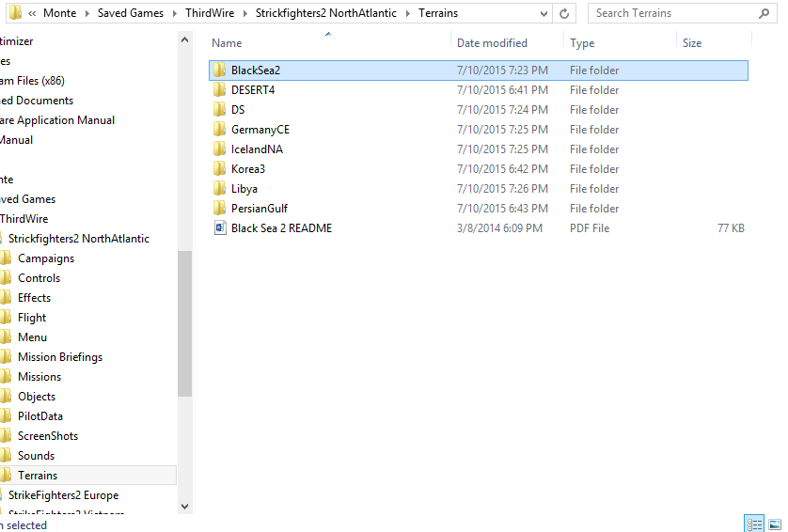Go to Monte in address breadcrumb

60,13
